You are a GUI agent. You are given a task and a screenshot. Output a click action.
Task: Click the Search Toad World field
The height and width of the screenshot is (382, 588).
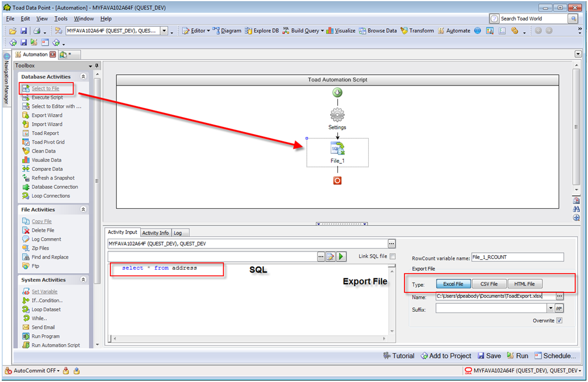click(533, 18)
